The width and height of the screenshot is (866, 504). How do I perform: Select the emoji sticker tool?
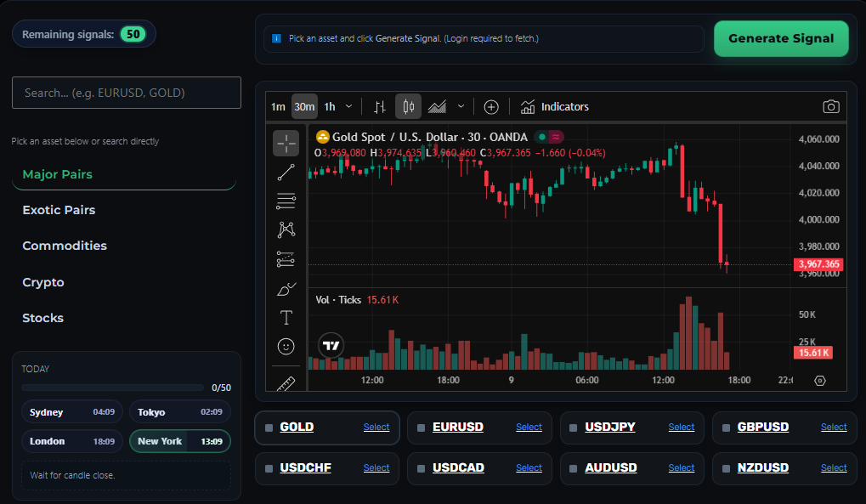pyautogui.click(x=286, y=346)
